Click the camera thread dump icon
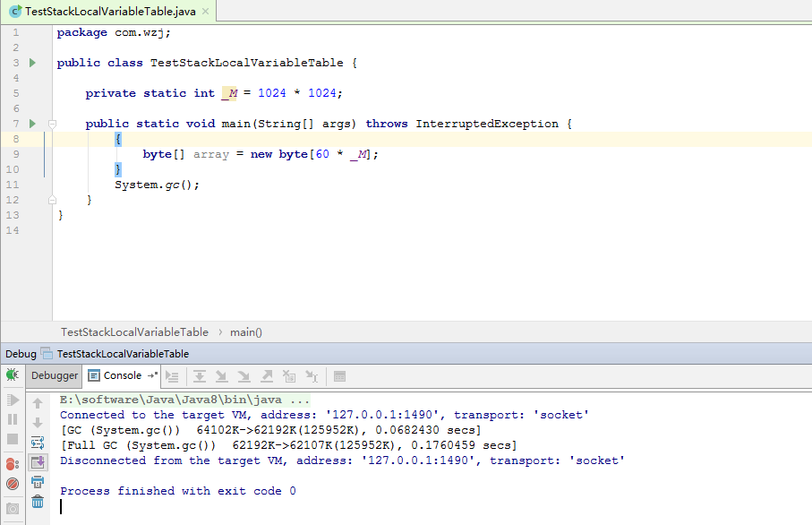The height and width of the screenshot is (525, 812). 13,509
